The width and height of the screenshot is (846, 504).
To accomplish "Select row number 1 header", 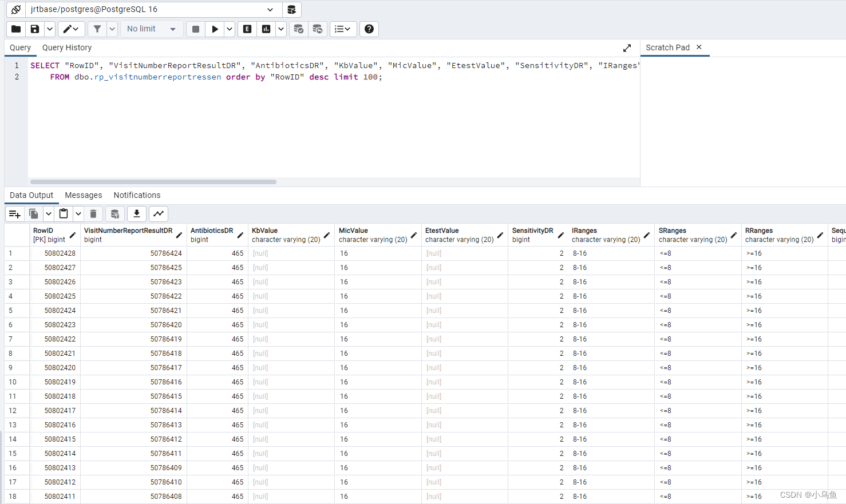I will (17, 253).
